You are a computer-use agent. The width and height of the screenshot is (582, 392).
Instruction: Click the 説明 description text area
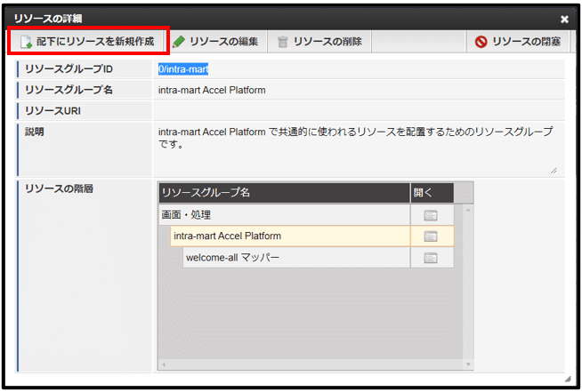point(359,149)
